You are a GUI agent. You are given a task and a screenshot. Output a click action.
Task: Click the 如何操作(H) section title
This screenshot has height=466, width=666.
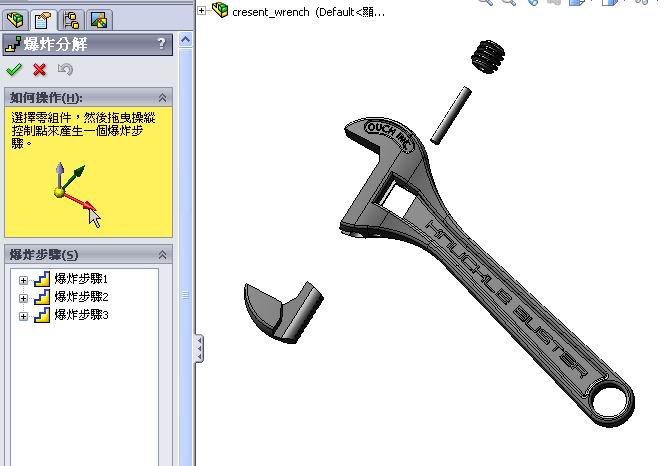(46, 98)
